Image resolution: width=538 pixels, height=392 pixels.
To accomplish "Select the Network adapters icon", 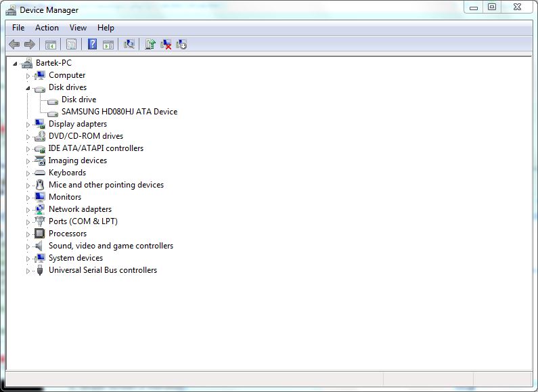I will [x=40, y=209].
